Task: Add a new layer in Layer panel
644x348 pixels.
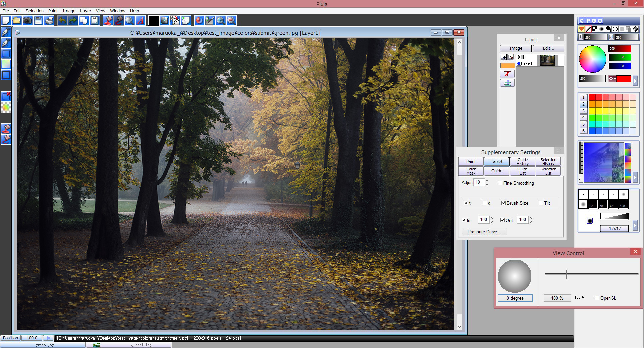Action: [503, 57]
